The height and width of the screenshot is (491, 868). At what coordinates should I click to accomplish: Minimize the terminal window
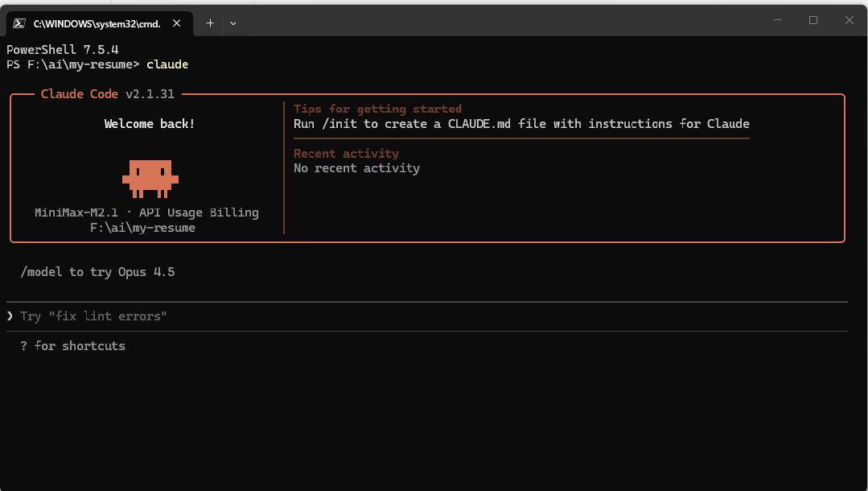(x=777, y=20)
